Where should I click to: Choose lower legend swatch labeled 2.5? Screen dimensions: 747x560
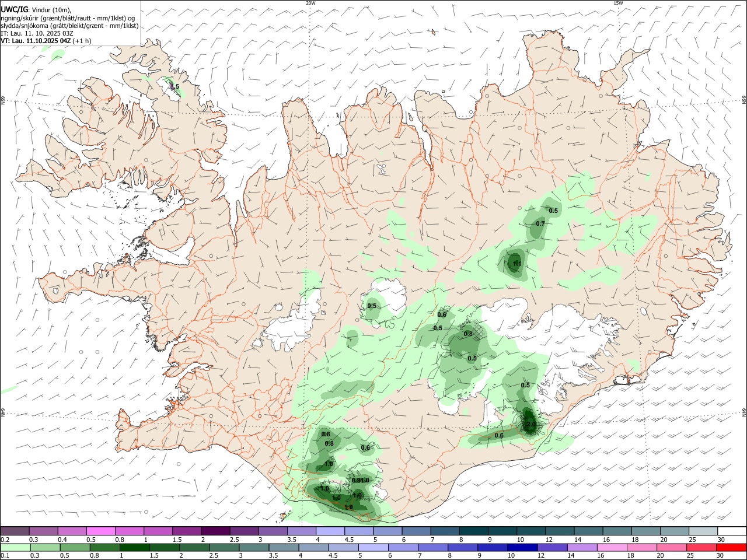tap(224, 547)
